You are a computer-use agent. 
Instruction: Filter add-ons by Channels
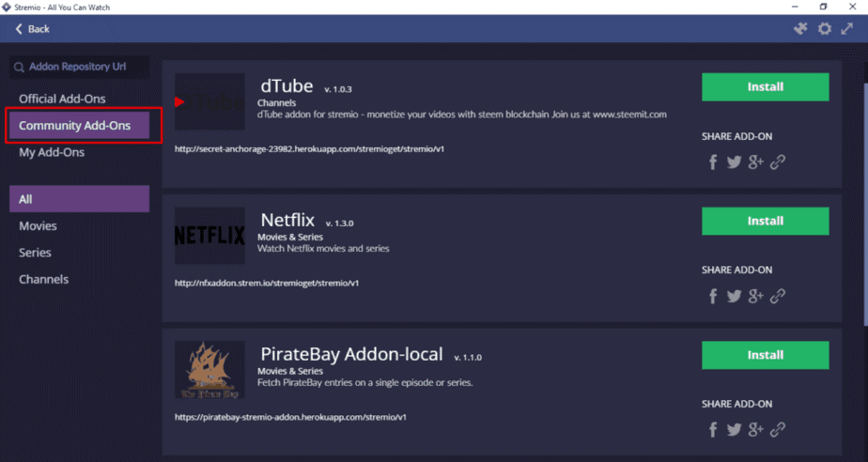(44, 279)
